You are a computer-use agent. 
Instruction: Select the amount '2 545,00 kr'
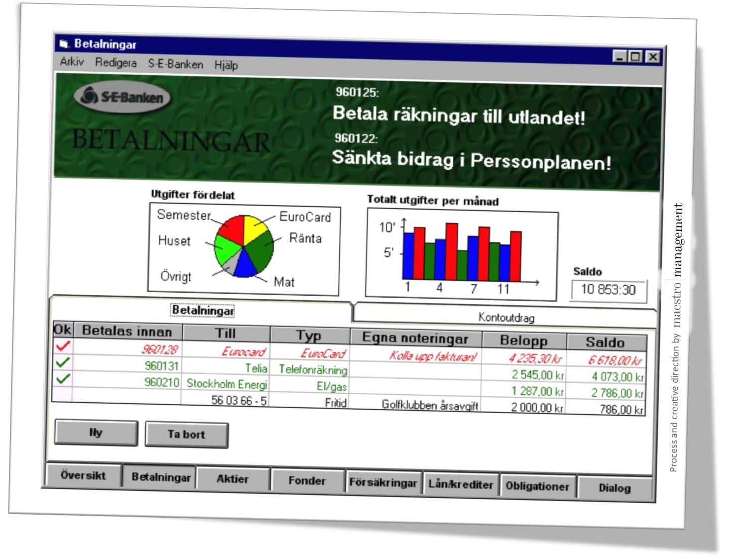pos(523,374)
